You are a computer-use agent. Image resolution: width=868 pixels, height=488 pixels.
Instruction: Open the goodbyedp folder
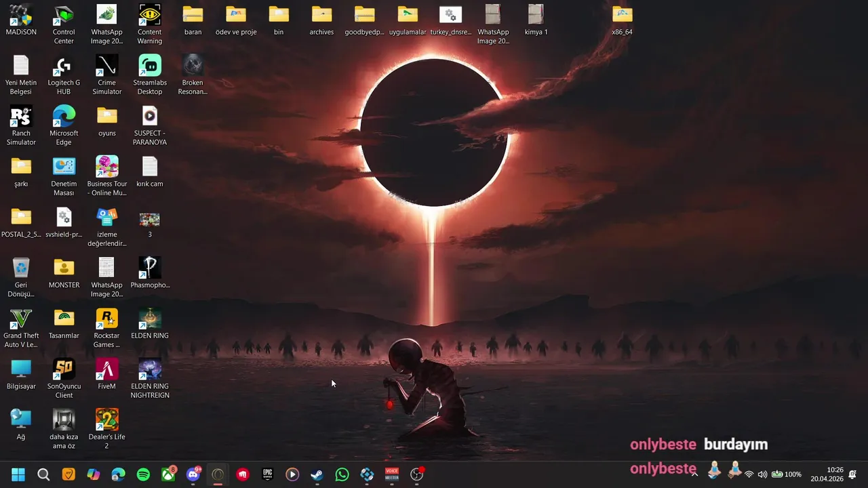(x=364, y=20)
